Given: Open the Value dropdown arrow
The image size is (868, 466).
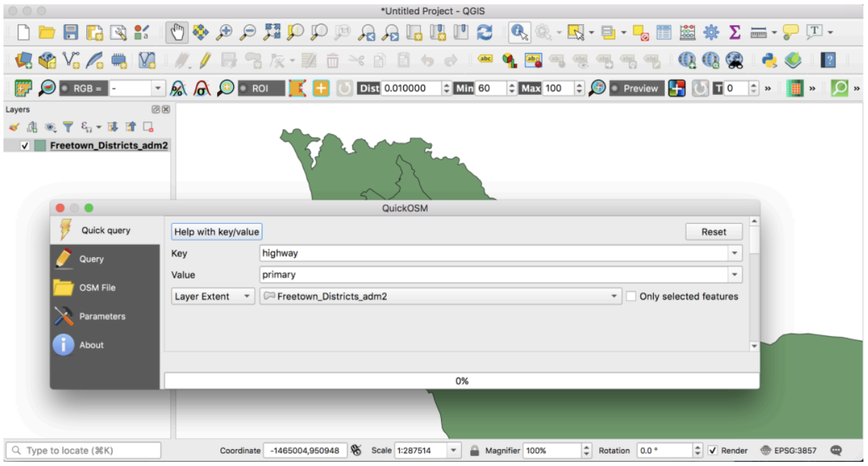Looking at the screenshot, I should coord(735,275).
